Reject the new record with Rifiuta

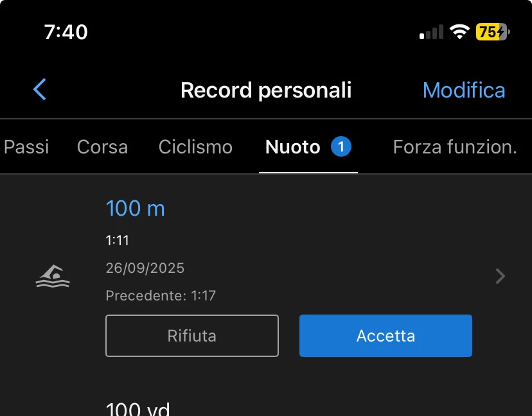[192, 336]
